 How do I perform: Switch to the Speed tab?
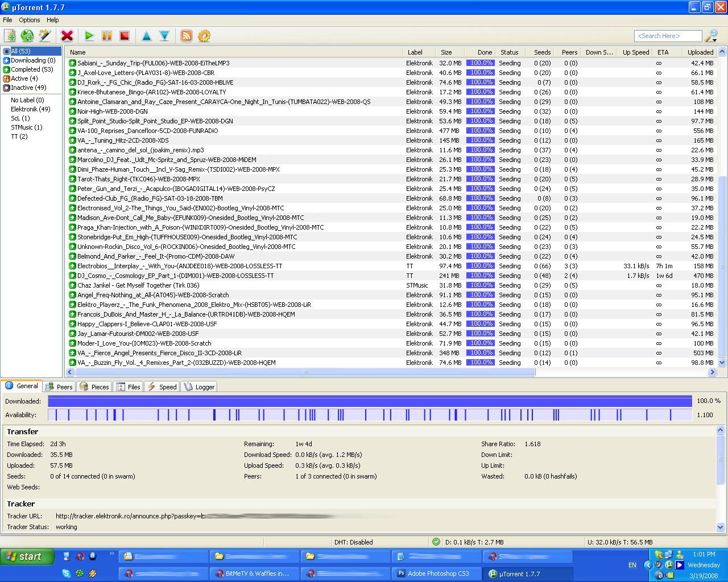163,387
